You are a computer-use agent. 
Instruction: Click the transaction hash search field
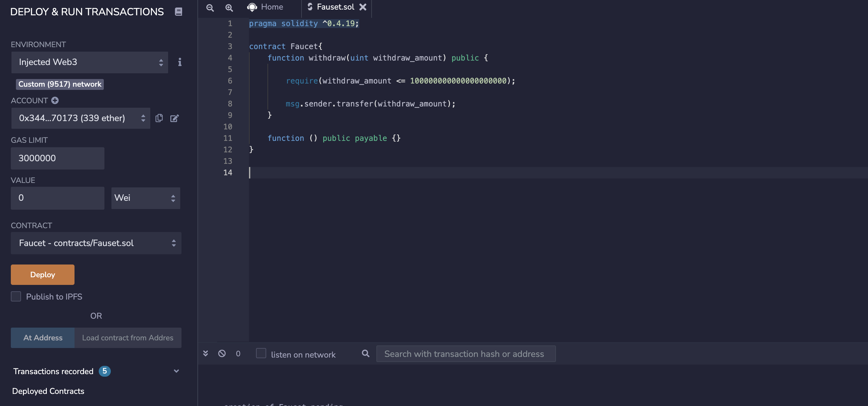point(466,354)
